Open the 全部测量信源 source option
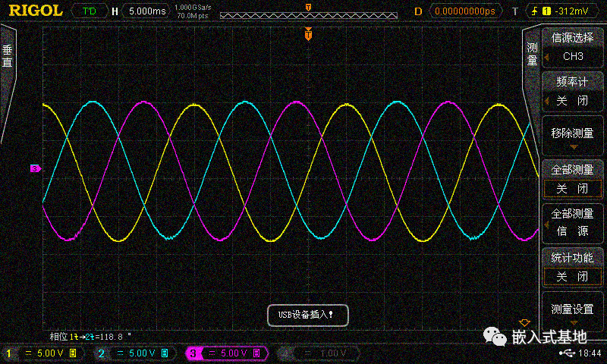This screenshot has height=364, width=607. pos(572,222)
